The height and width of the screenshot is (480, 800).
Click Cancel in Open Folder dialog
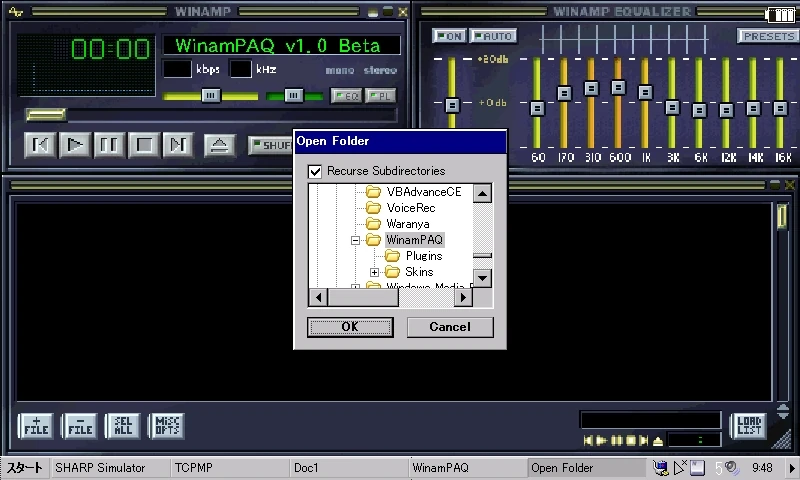click(450, 327)
